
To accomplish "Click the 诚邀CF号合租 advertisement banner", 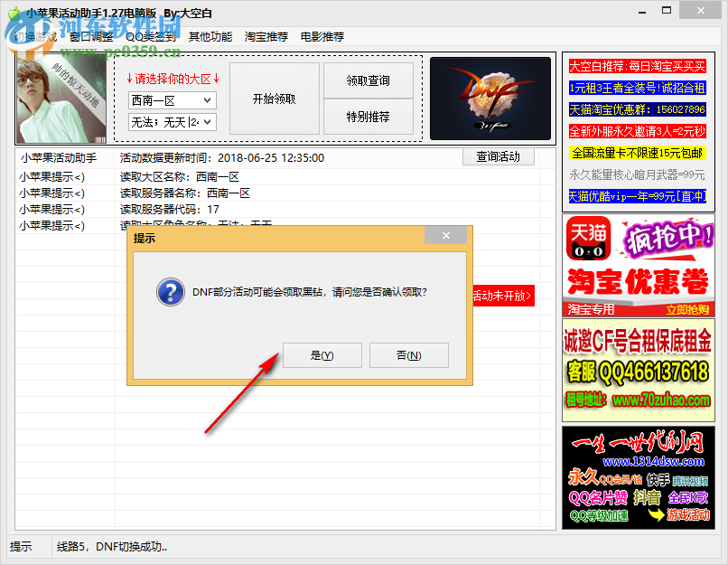I will pyautogui.click(x=639, y=371).
